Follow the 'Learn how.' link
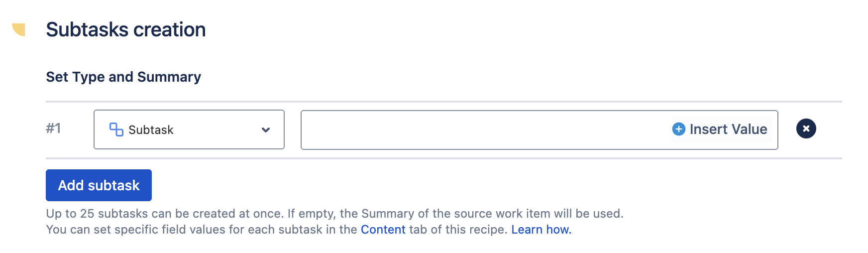Image resolution: width=868 pixels, height=253 pixels. 542,230
